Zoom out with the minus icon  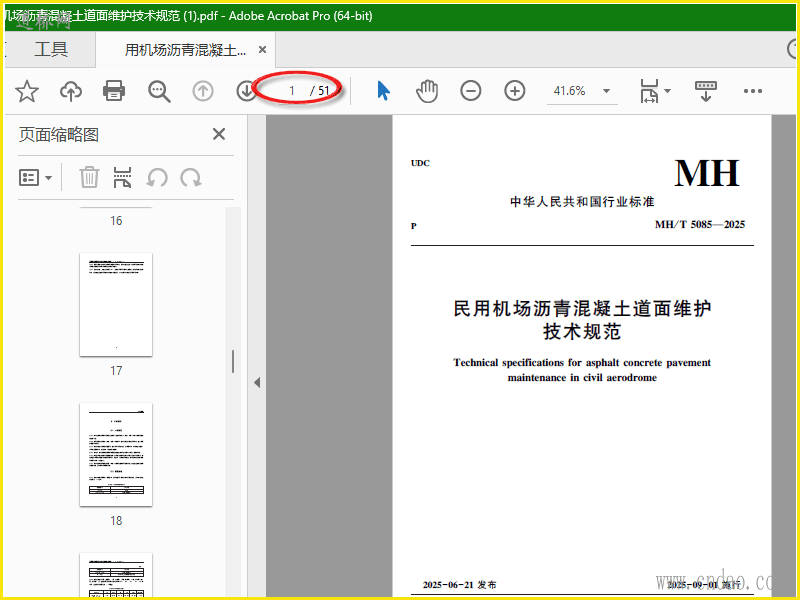coord(470,91)
